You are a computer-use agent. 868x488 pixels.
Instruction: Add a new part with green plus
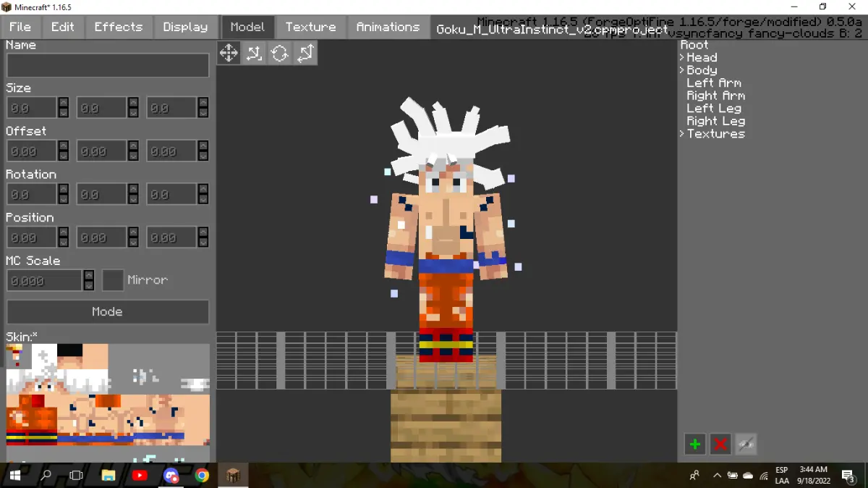[695, 445]
